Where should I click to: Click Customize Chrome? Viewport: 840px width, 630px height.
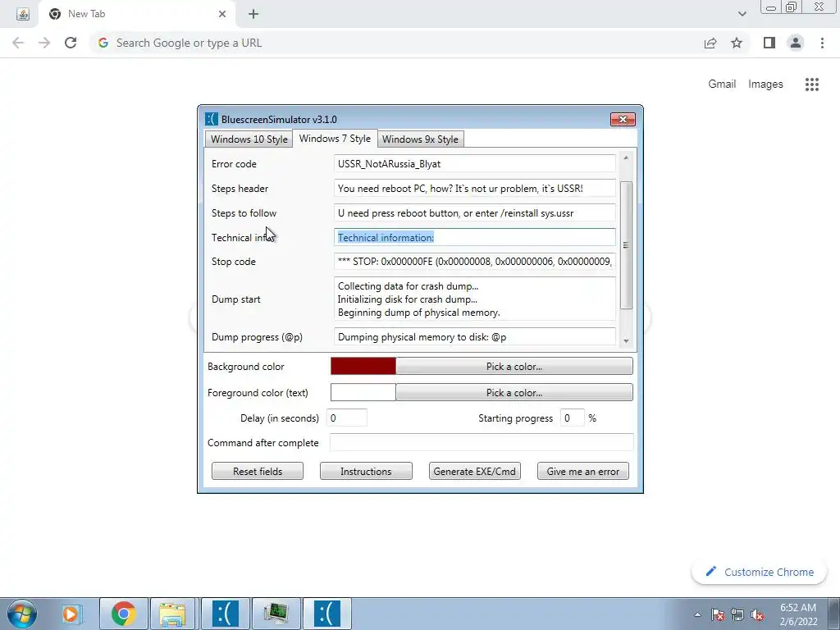coord(759,572)
